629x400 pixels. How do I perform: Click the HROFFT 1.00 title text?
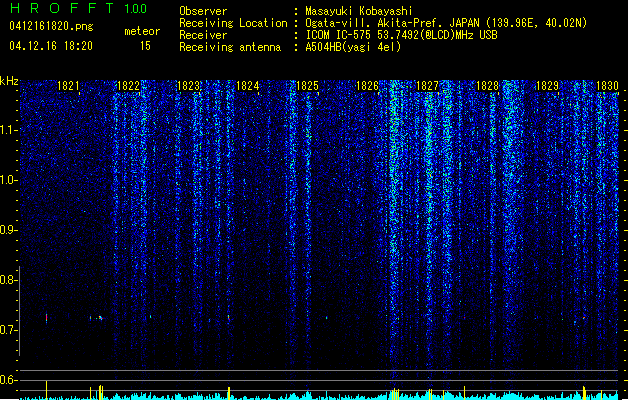pos(78,8)
